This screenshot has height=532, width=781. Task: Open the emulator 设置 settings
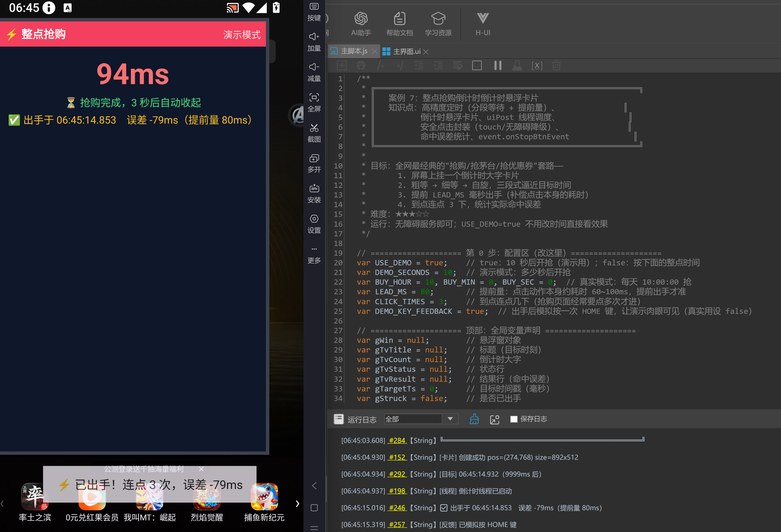click(314, 224)
